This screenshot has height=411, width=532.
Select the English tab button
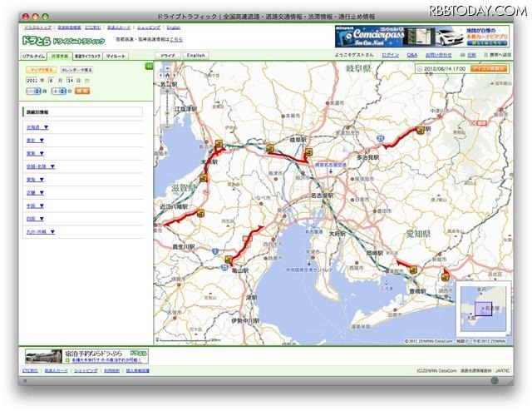point(196,56)
